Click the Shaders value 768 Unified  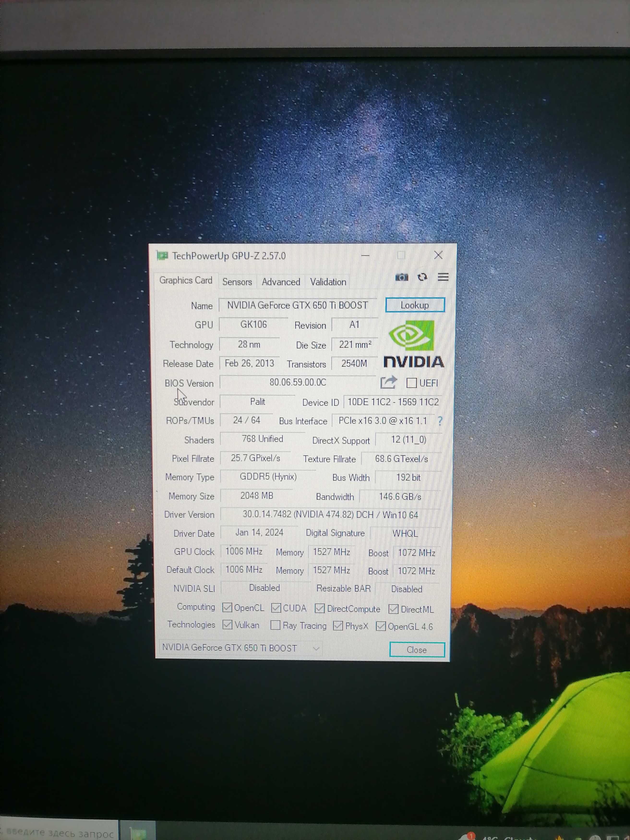pyautogui.click(x=262, y=439)
